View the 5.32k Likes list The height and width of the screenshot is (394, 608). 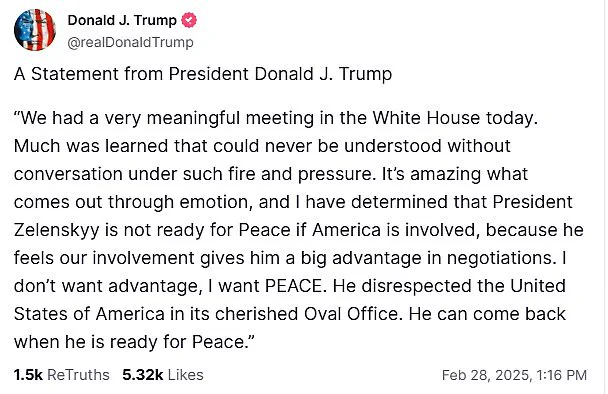(163, 375)
